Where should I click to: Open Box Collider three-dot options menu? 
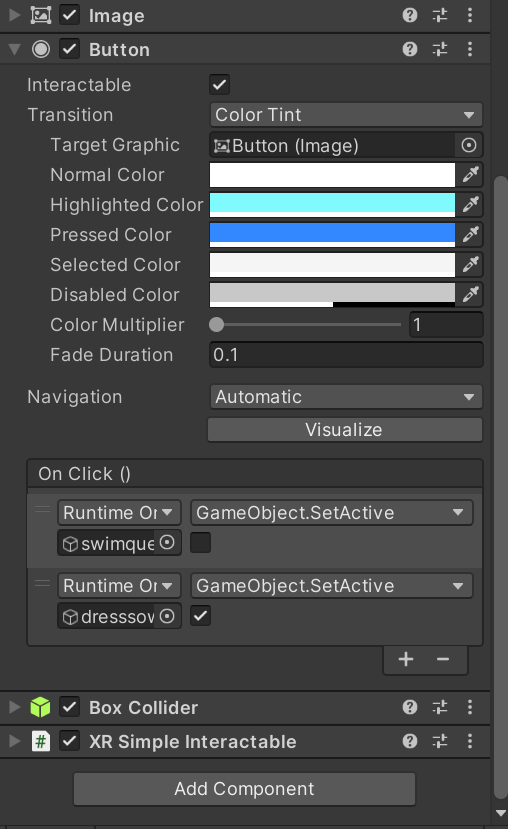coord(470,707)
